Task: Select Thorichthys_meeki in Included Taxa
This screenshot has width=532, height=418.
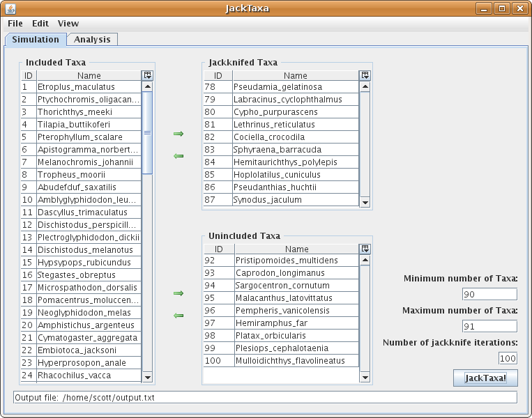Action: (81, 112)
